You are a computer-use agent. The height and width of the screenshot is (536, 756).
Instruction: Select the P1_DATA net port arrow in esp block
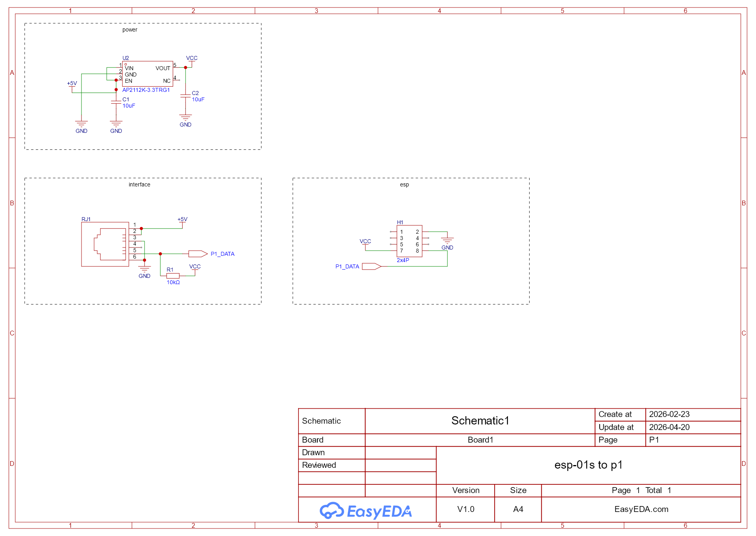click(372, 266)
